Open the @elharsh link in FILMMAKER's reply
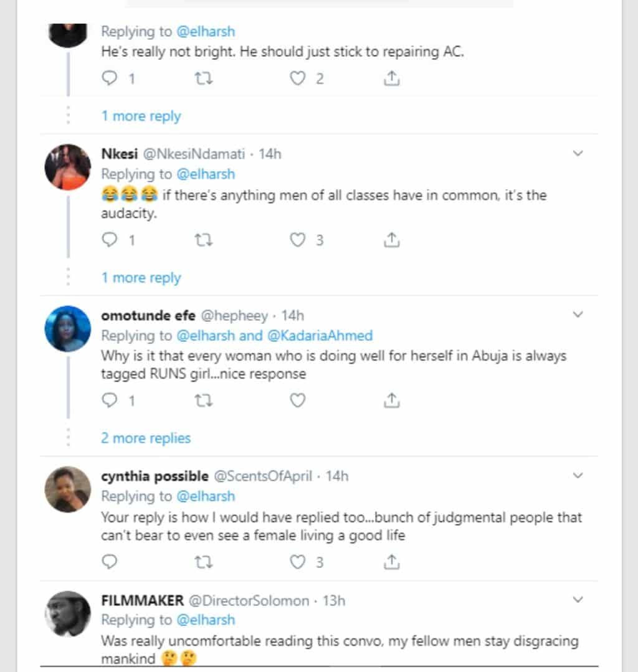This screenshot has width=638, height=672. [206, 620]
